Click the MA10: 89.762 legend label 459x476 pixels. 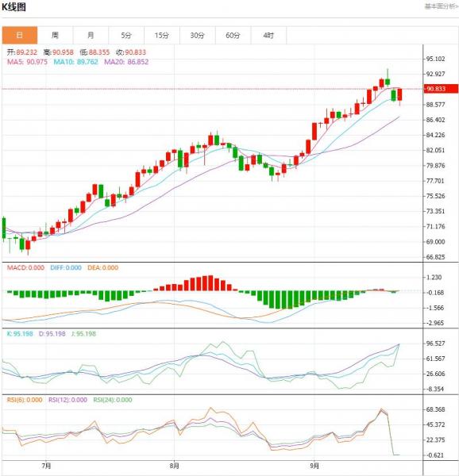click(76, 62)
